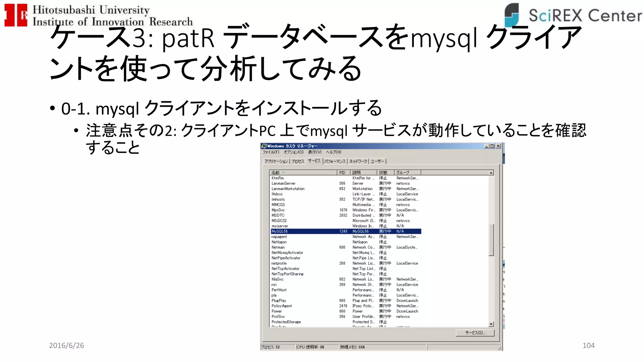
Task: Select the MySQL56 service row
Action: 346,231
